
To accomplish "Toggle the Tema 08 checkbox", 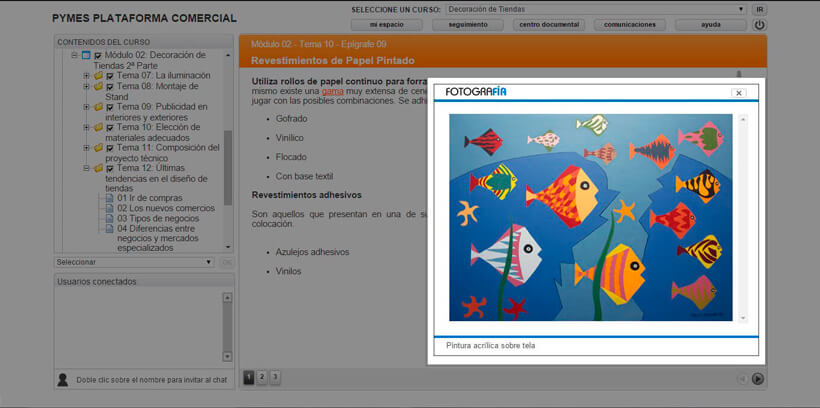I will point(110,87).
